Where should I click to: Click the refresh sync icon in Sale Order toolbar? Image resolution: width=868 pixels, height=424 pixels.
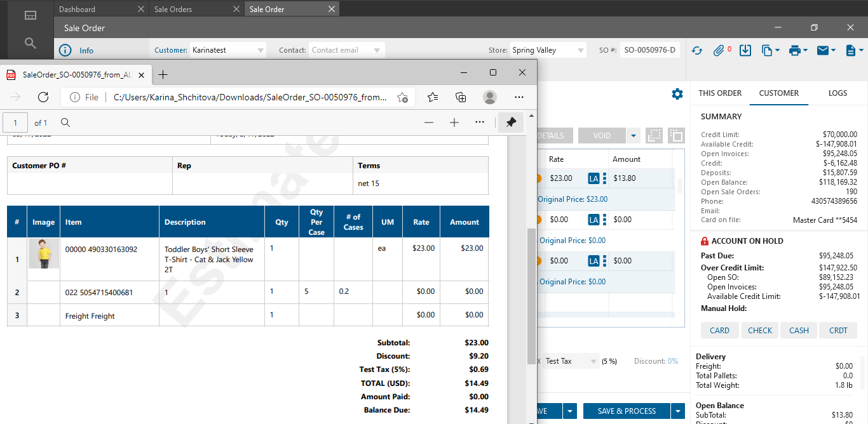click(697, 50)
